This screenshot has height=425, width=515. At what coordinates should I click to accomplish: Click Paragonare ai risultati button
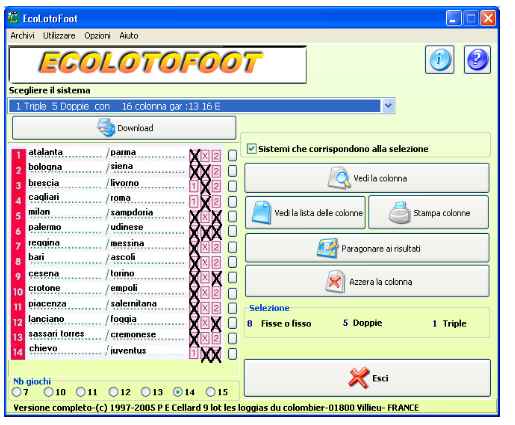[367, 248]
